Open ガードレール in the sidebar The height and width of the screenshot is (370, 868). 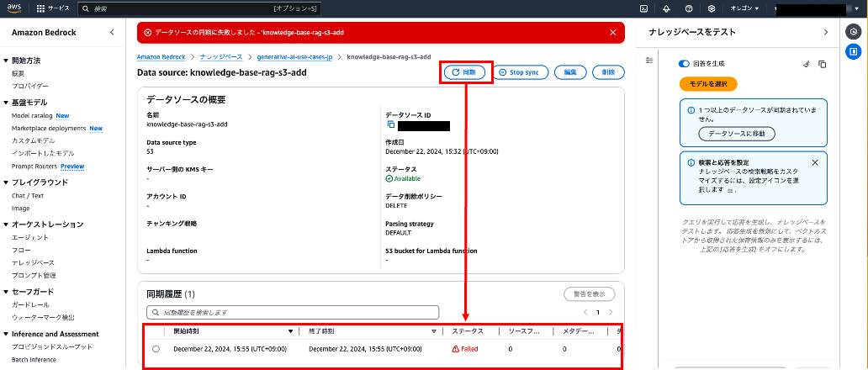[30, 304]
